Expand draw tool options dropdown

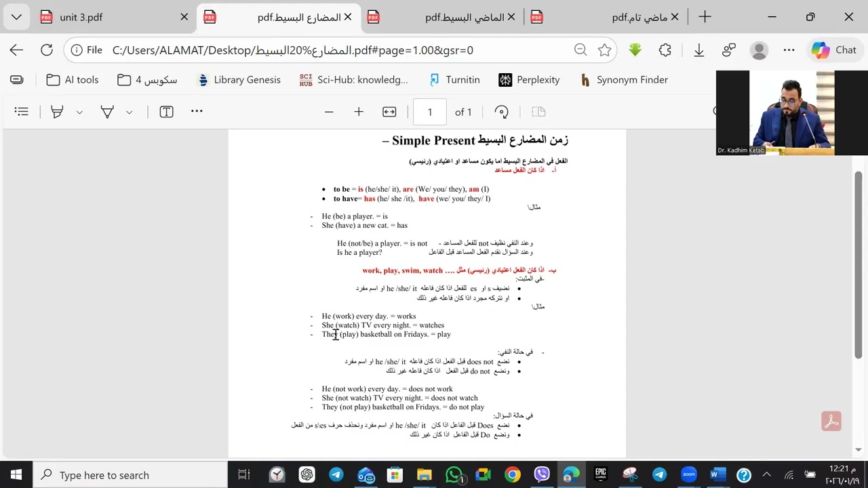point(129,113)
